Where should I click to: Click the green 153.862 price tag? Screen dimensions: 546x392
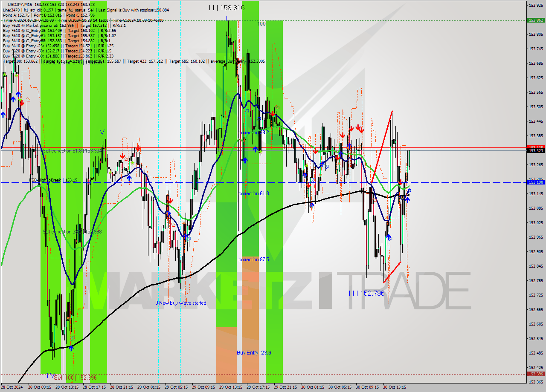tap(536, 20)
